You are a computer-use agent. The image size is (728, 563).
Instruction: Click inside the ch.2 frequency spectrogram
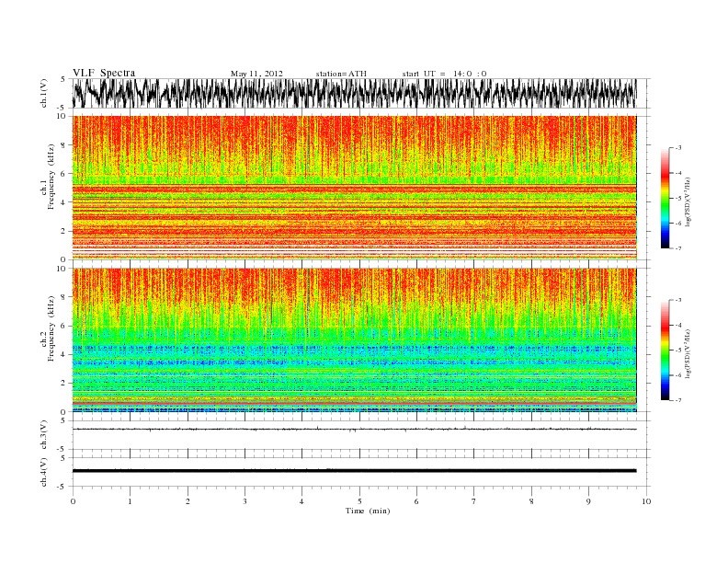[x=354, y=340]
